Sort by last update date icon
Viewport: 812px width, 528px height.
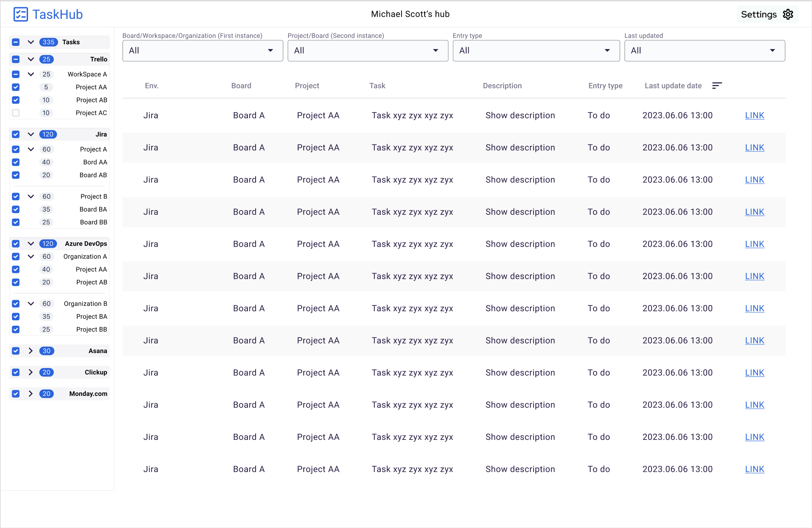point(717,86)
